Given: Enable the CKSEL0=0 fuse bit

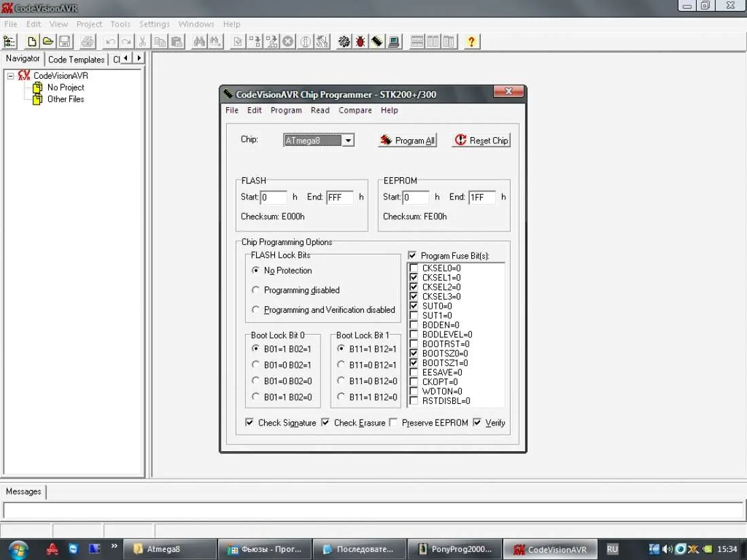Looking at the screenshot, I should 414,268.
